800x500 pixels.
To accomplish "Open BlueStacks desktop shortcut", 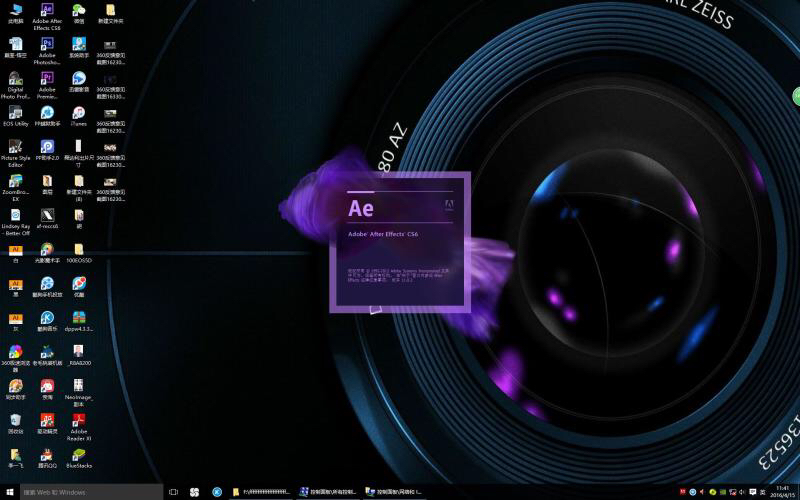I will (79, 458).
